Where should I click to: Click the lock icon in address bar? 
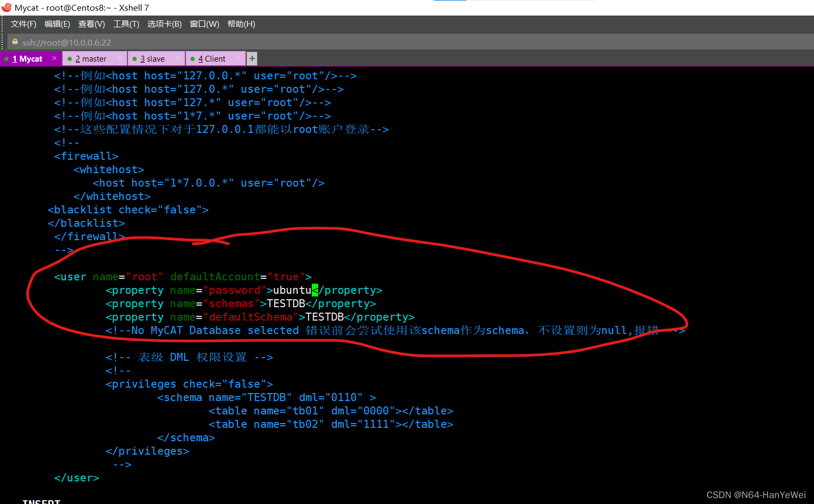[15, 42]
